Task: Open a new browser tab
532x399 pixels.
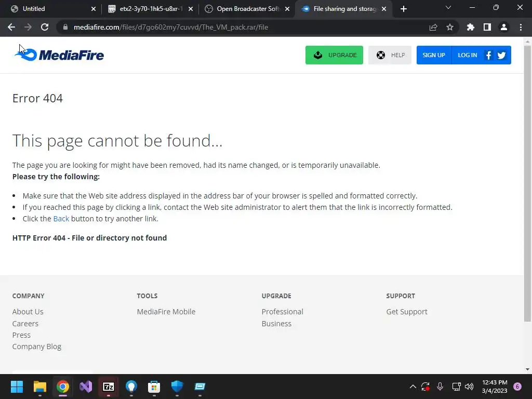Action: click(403, 9)
